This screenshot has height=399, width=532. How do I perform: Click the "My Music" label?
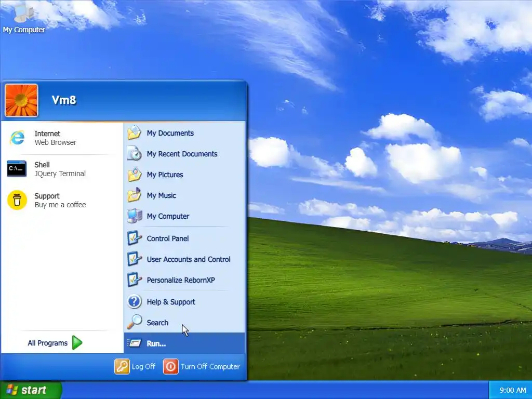(162, 195)
